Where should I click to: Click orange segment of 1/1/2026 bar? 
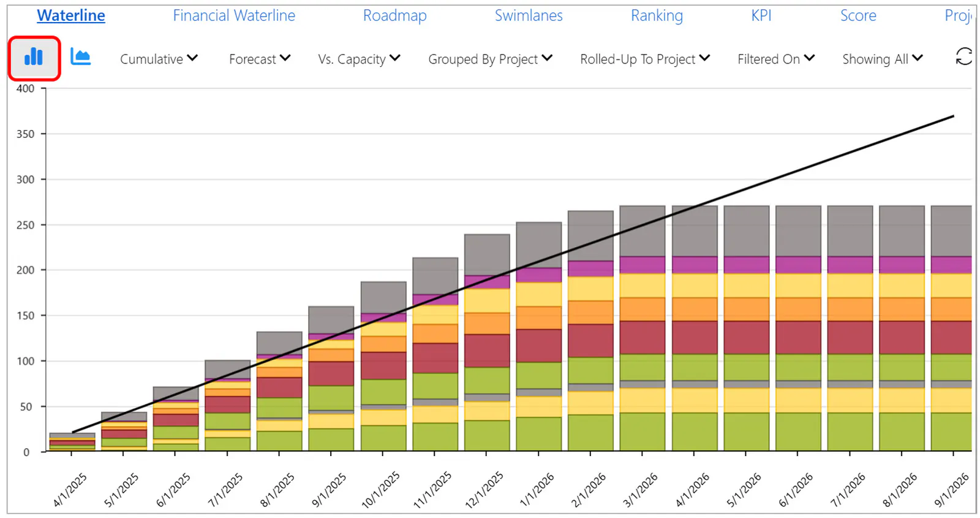[538, 318]
